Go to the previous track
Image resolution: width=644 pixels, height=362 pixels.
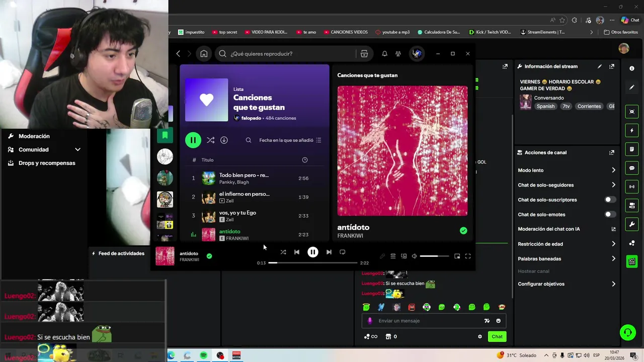point(297,252)
